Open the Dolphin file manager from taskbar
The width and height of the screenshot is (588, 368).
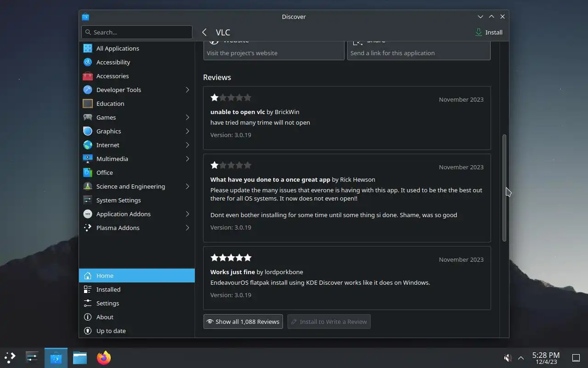[80, 357]
